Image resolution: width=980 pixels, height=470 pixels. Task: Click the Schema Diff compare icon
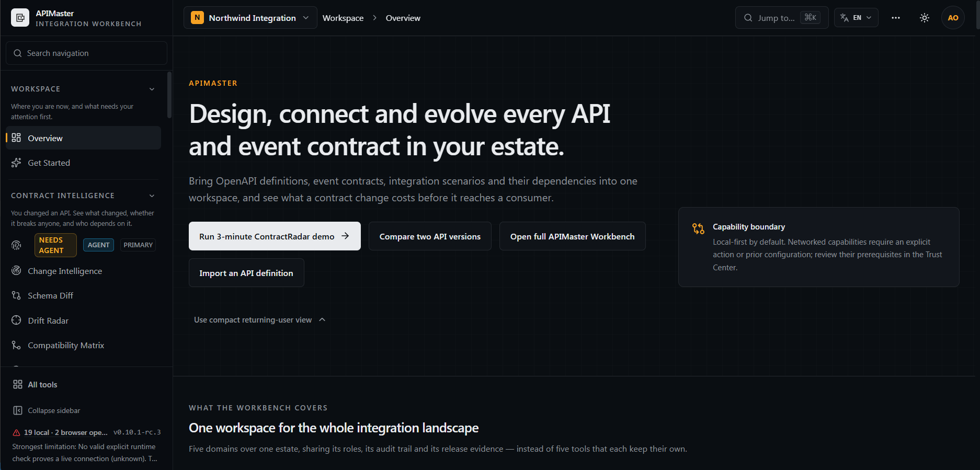click(16, 295)
